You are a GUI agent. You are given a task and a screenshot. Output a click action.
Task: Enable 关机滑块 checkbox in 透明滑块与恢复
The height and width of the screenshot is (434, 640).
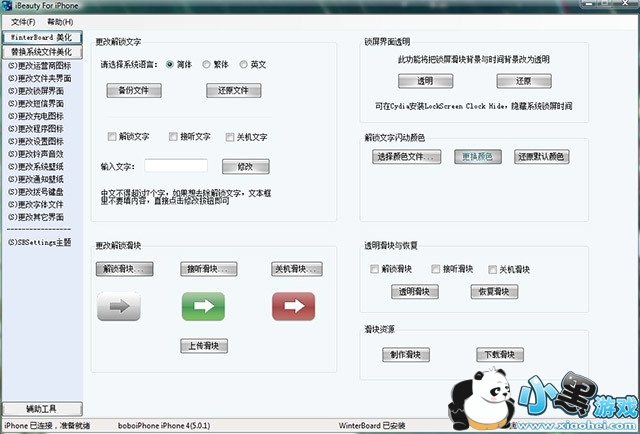click(x=492, y=269)
